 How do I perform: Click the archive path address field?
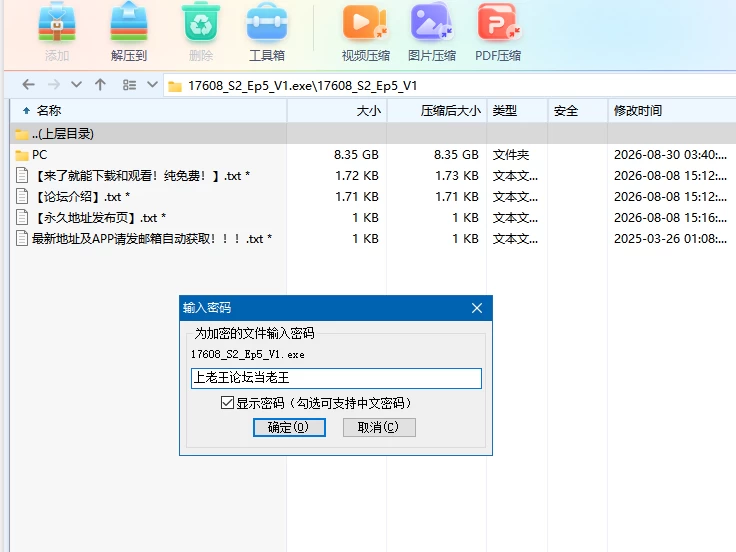(450, 86)
